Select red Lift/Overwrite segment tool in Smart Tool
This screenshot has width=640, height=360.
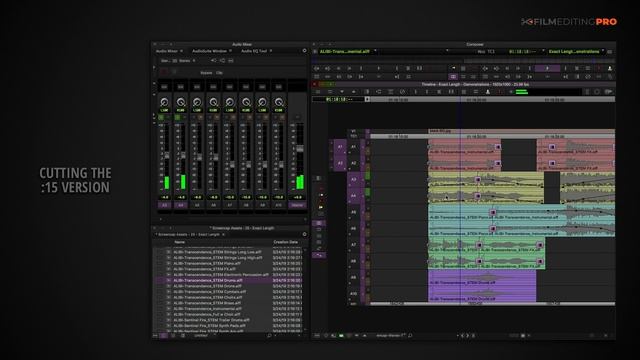point(321,189)
